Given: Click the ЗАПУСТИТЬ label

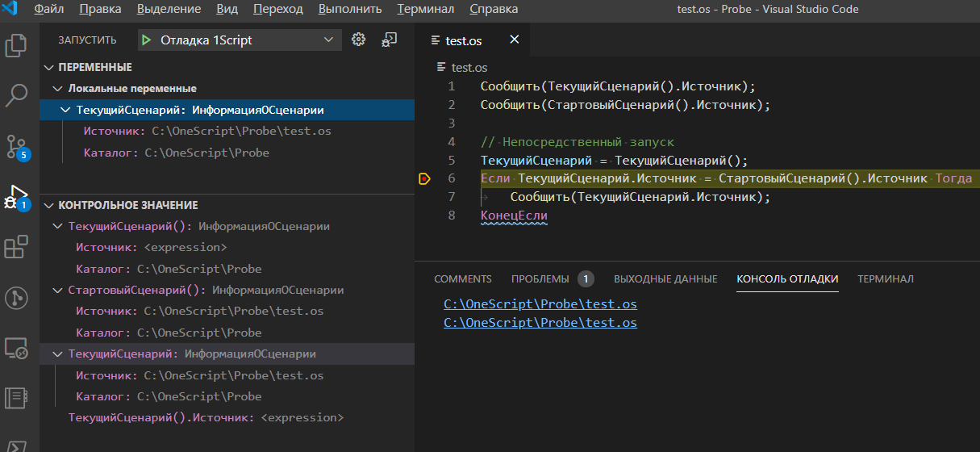Looking at the screenshot, I should click(87, 40).
